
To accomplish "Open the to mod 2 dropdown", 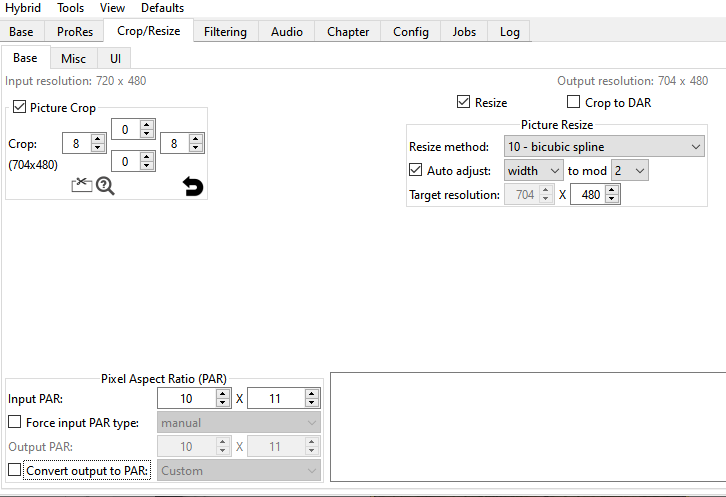I will click(630, 170).
